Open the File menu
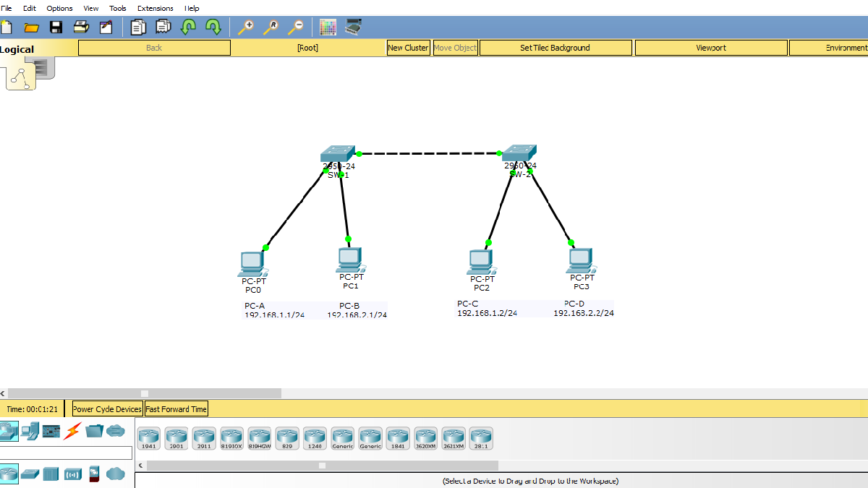The image size is (868, 488). pyautogui.click(x=7, y=8)
